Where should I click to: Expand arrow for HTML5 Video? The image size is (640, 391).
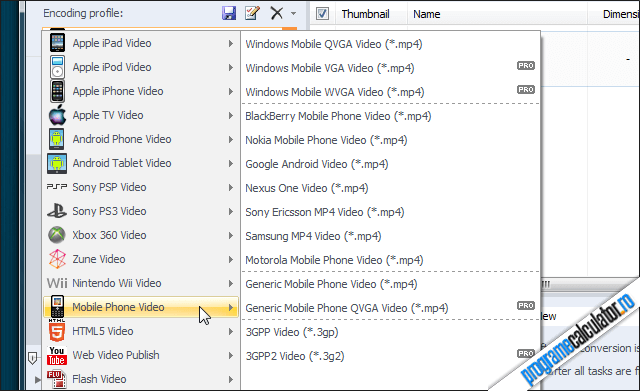click(x=231, y=331)
